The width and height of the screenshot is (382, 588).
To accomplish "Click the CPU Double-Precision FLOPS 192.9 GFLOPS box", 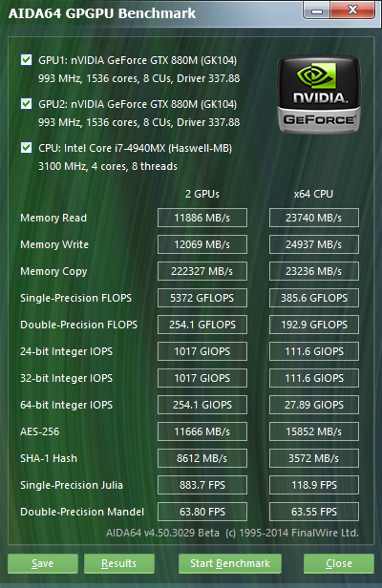I will tap(314, 325).
